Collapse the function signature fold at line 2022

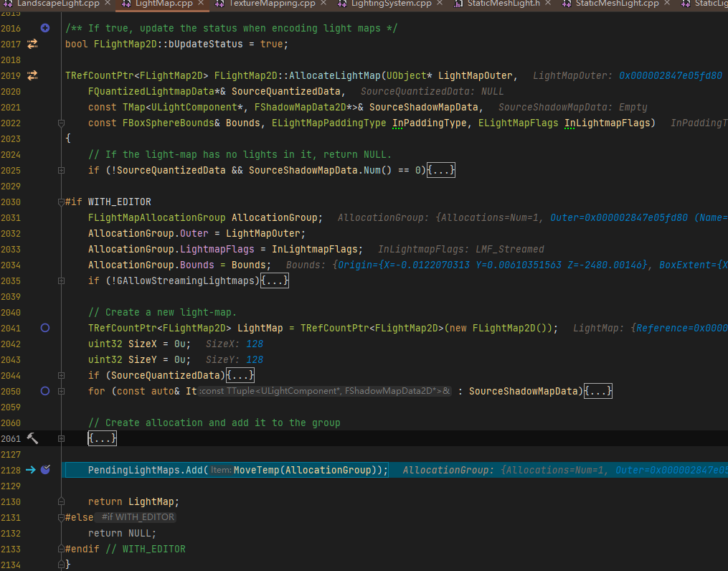pos(61,123)
